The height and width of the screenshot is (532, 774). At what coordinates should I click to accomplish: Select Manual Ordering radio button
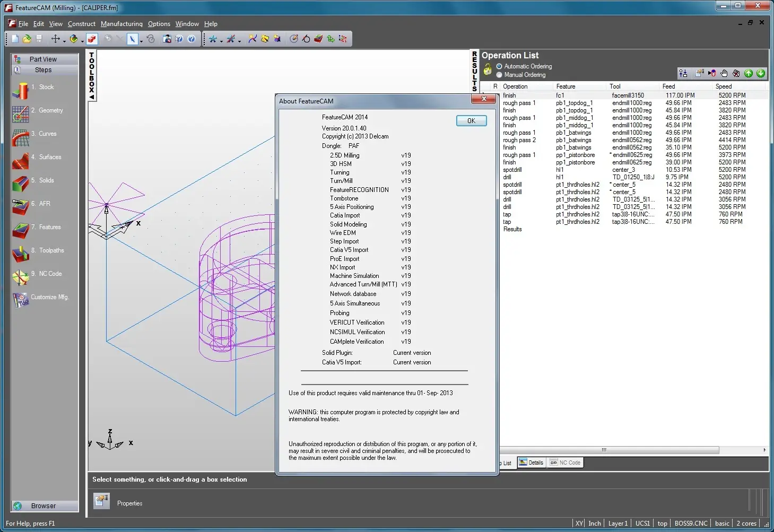pyautogui.click(x=499, y=75)
